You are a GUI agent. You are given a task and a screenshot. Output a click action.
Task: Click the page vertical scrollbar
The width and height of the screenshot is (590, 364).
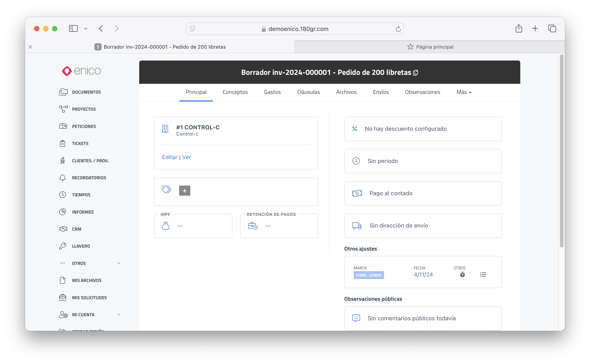pos(561,151)
